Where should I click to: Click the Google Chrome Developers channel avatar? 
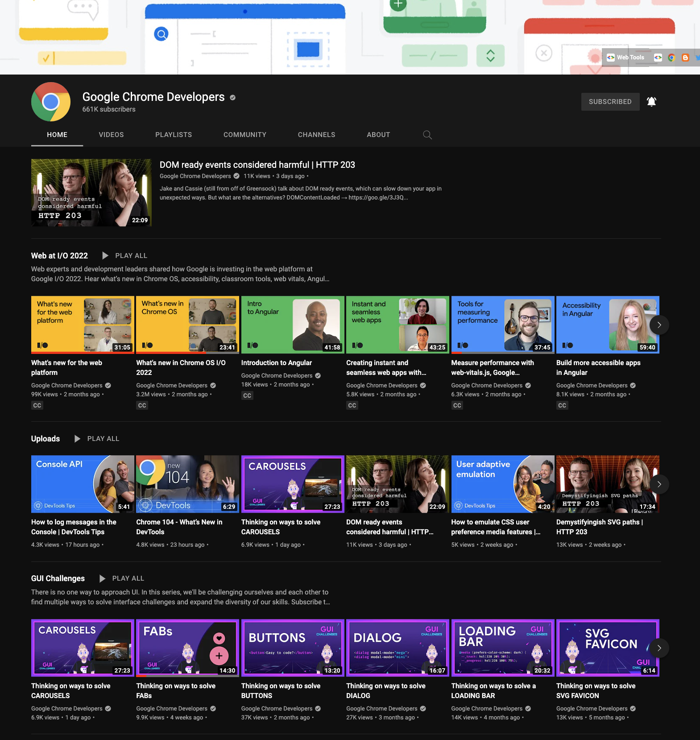tap(51, 102)
